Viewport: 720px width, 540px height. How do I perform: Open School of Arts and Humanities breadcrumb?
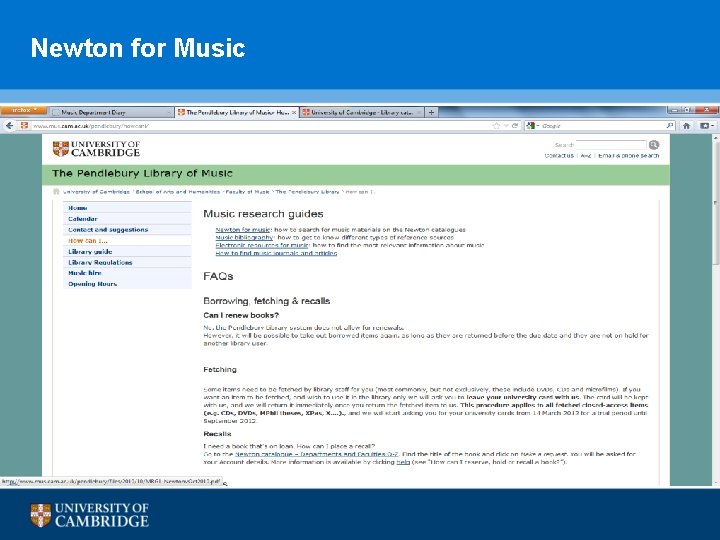click(x=178, y=192)
